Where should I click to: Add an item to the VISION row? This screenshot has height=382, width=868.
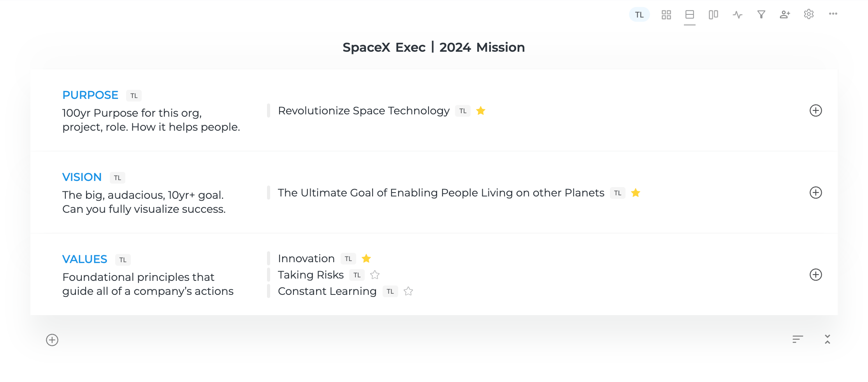click(816, 193)
